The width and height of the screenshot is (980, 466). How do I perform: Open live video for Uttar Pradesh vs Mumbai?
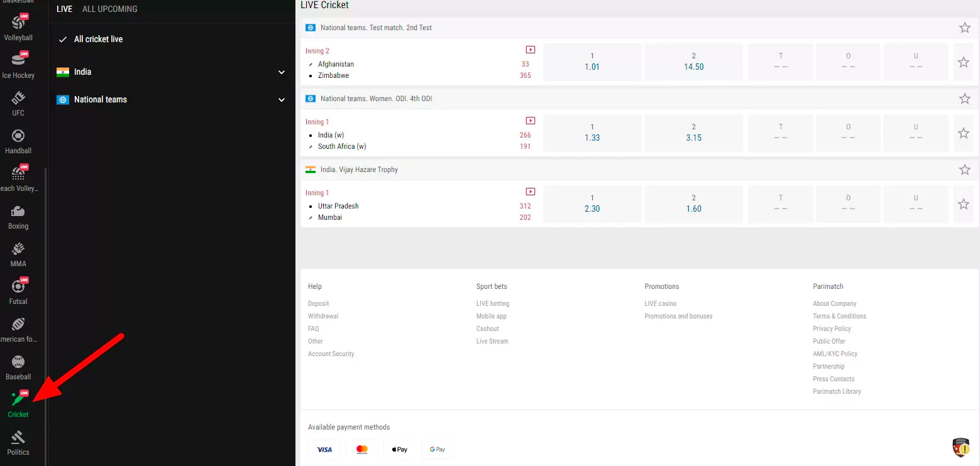(x=530, y=192)
